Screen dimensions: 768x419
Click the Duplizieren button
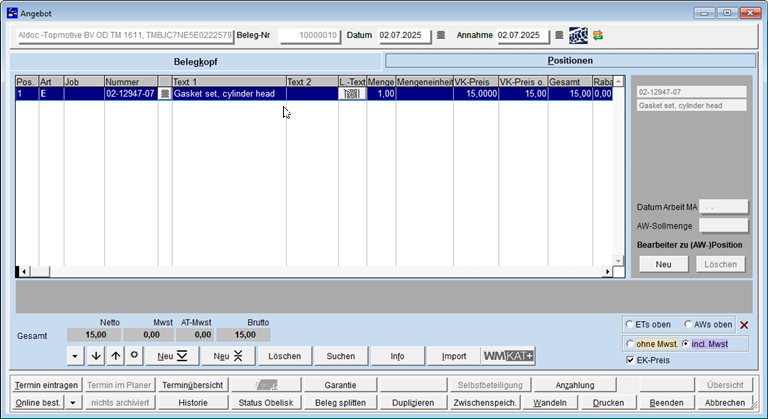(x=413, y=403)
